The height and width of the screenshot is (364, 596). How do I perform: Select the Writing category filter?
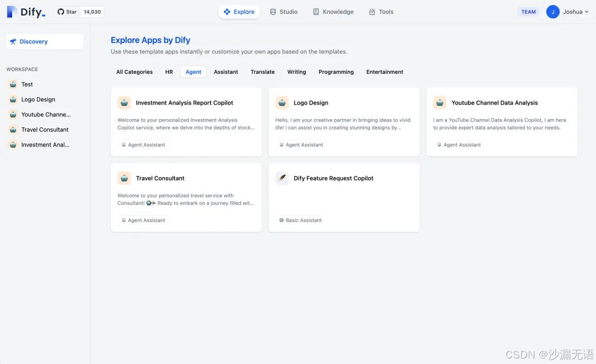click(296, 72)
